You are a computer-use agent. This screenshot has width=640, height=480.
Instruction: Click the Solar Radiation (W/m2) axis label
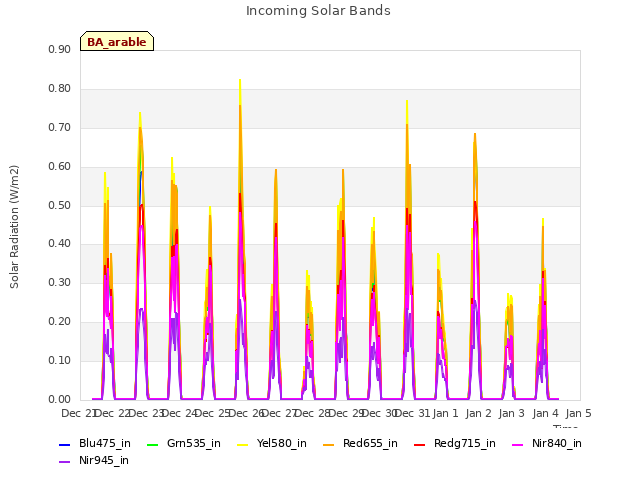(14, 227)
